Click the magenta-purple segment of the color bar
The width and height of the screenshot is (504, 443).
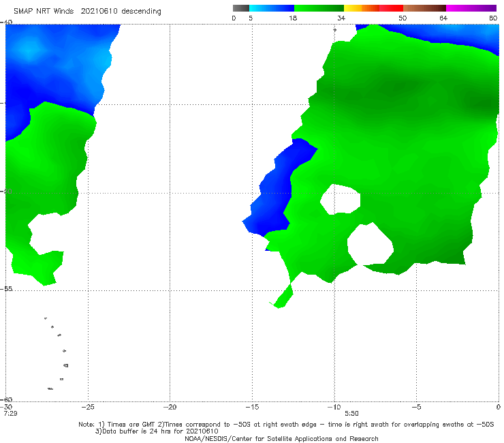[x=471, y=8]
